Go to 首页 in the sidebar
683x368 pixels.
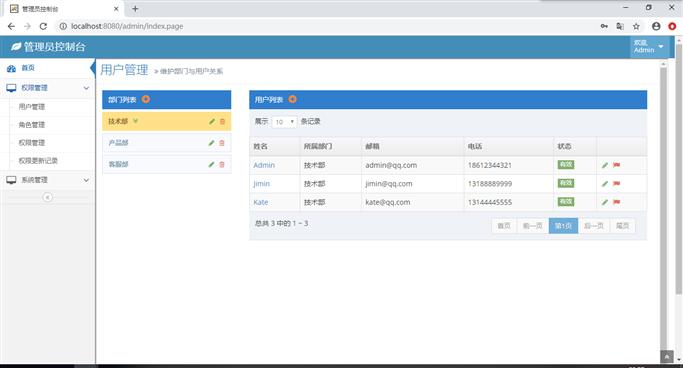click(28, 68)
